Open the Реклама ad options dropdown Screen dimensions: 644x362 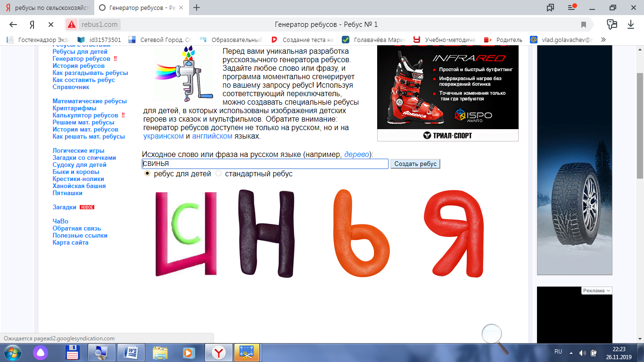point(596,291)
